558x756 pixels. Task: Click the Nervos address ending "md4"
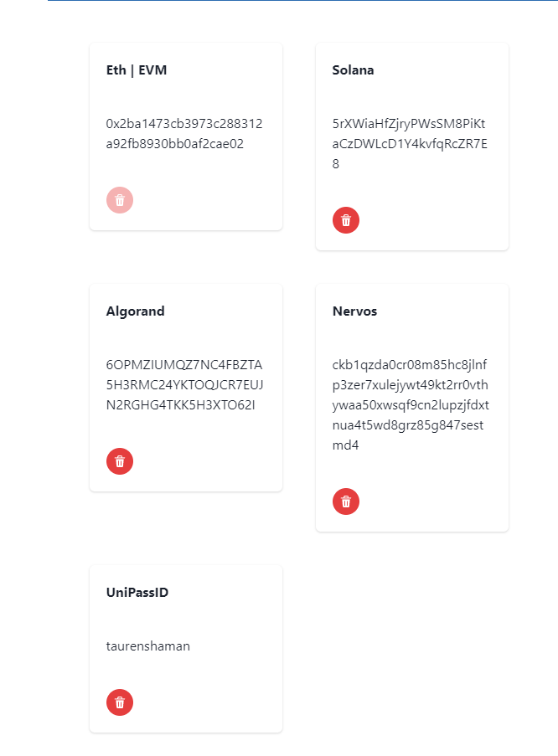tap(346, 445)
